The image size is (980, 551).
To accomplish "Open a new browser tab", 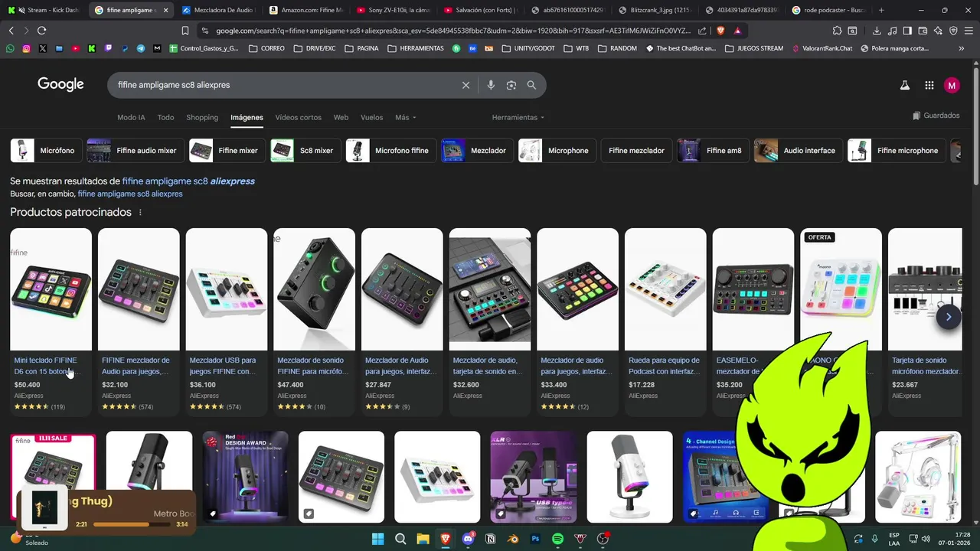I will (881, 10).
